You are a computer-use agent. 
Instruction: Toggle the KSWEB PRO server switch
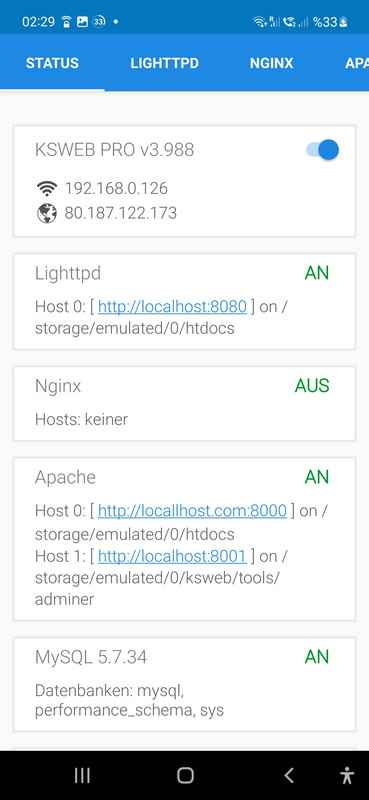[323, 150]
